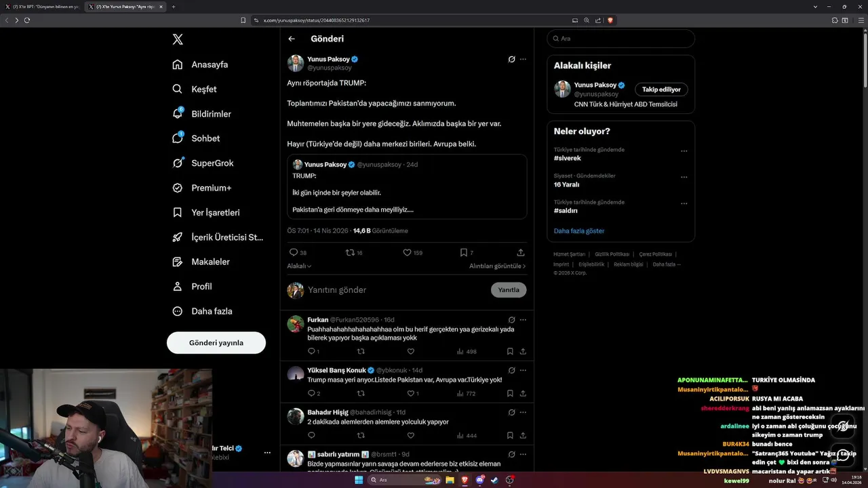The width and height of the screenshot is (868, 488).
Task: Open File Explorer from the taskbar
Action: click(449, 480)
